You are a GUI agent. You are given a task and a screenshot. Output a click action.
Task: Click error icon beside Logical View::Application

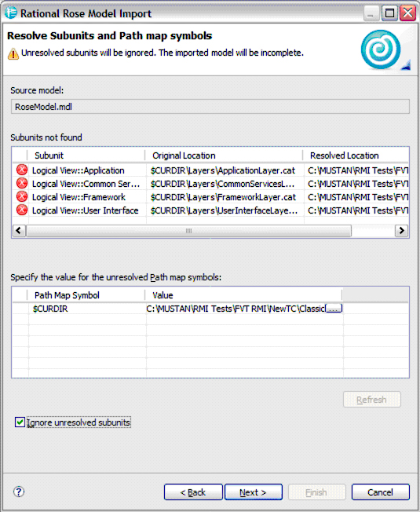[22, 170]
